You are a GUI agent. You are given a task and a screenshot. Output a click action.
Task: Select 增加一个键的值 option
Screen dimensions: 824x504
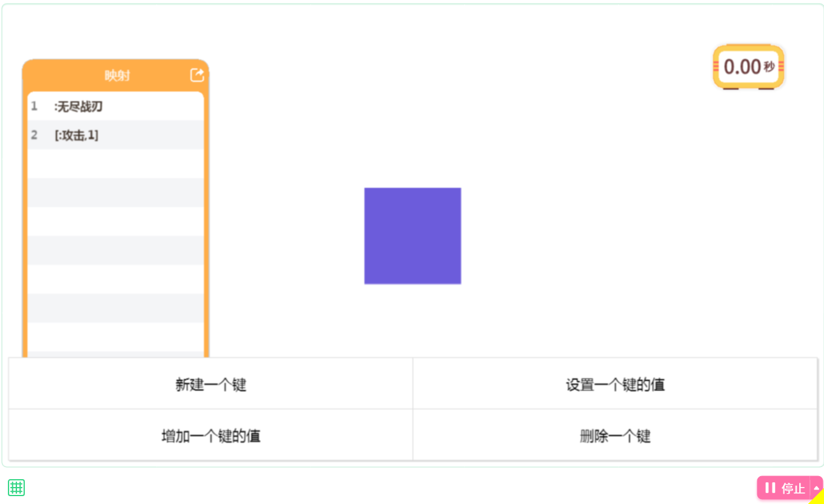click(211, 436)
